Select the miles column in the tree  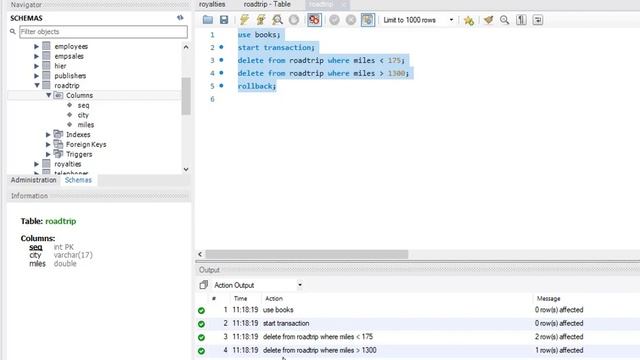pos(86,125)
